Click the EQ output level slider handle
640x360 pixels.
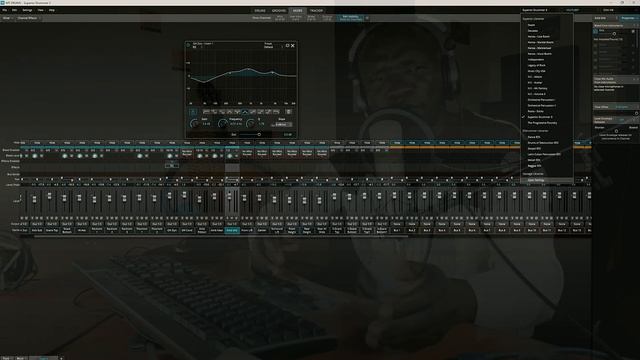tap(259, 134)
